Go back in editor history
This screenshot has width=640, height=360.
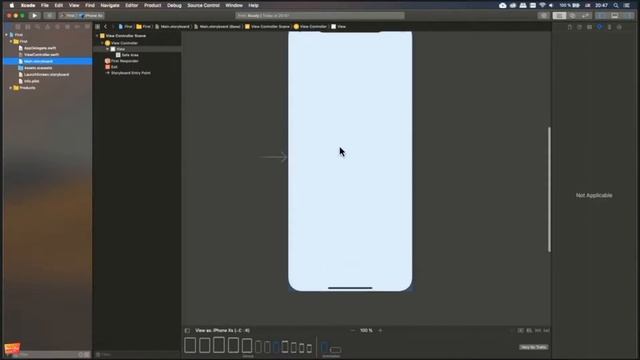[105, 27]
